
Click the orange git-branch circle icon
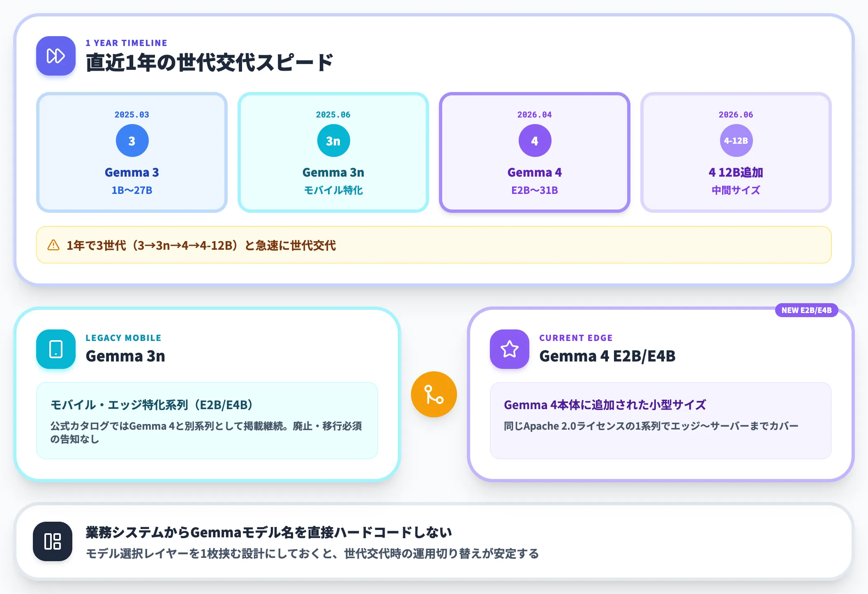434,394
